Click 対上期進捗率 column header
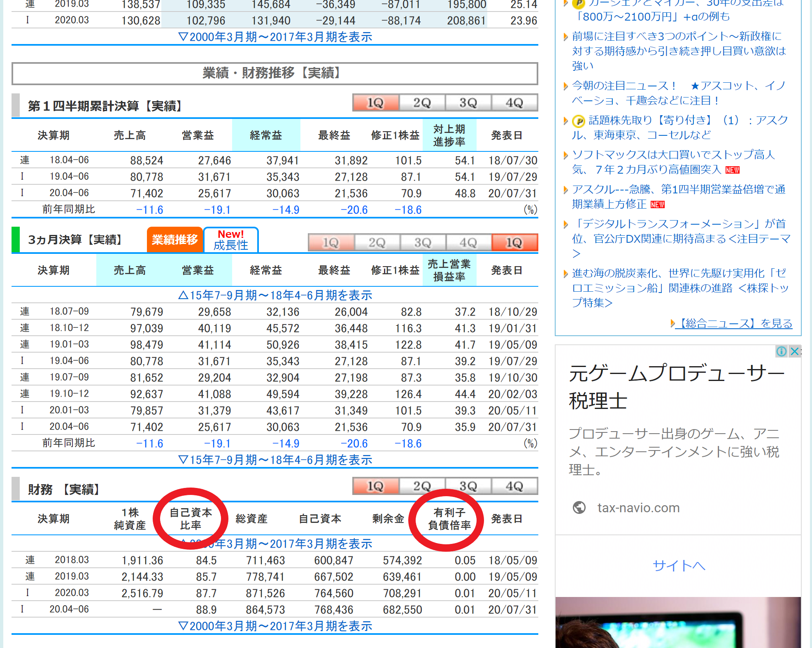 [449, 135]
